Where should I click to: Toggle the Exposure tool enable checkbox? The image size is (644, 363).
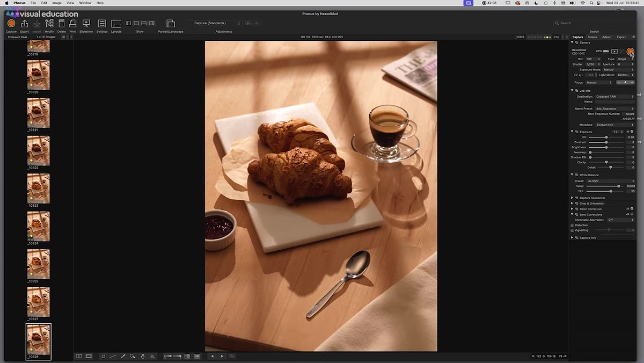[x=632, y=132]
